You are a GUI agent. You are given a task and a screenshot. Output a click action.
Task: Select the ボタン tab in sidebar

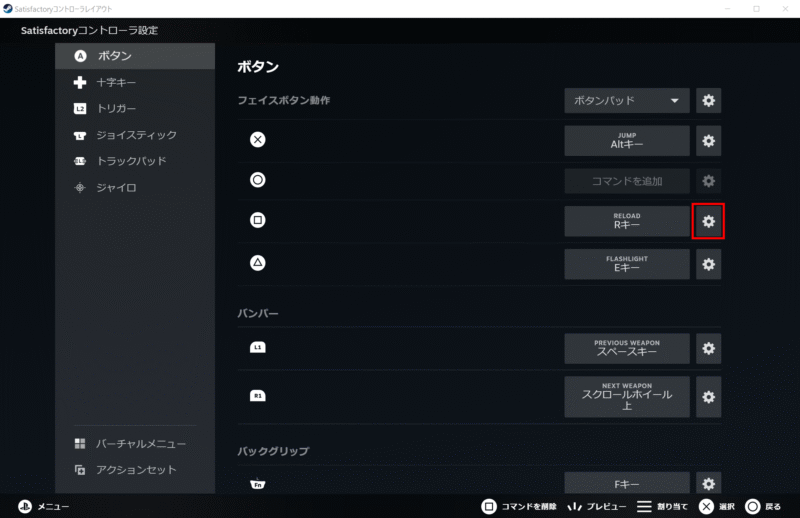click(134, 56)
